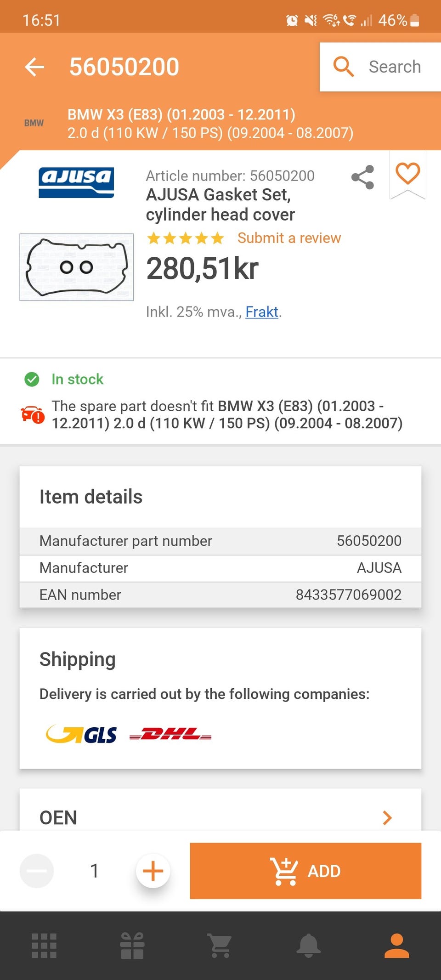This screenshot has height=980, width=441.
Task: Decrease quantity with minus button
Action: point(37,871)
